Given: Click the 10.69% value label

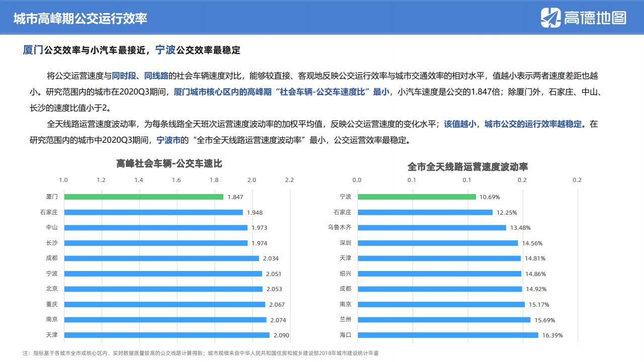Looking at the screenshot, I should coord(490,197).
